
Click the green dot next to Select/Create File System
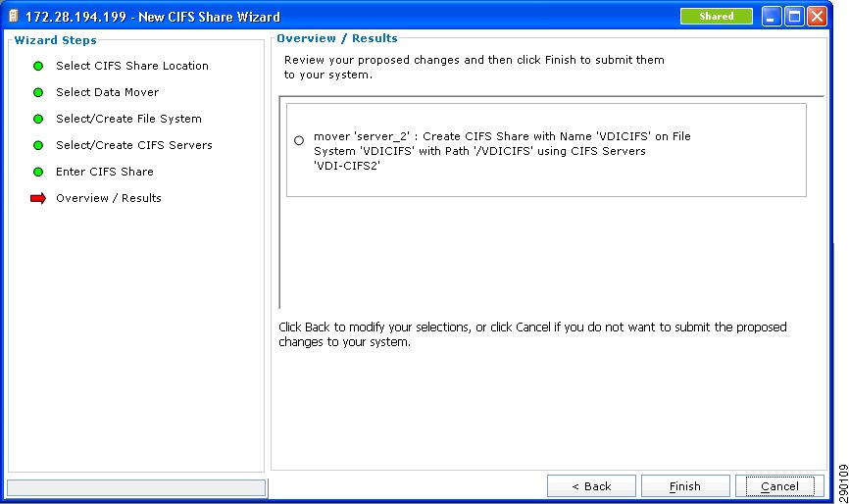point(38,119)
